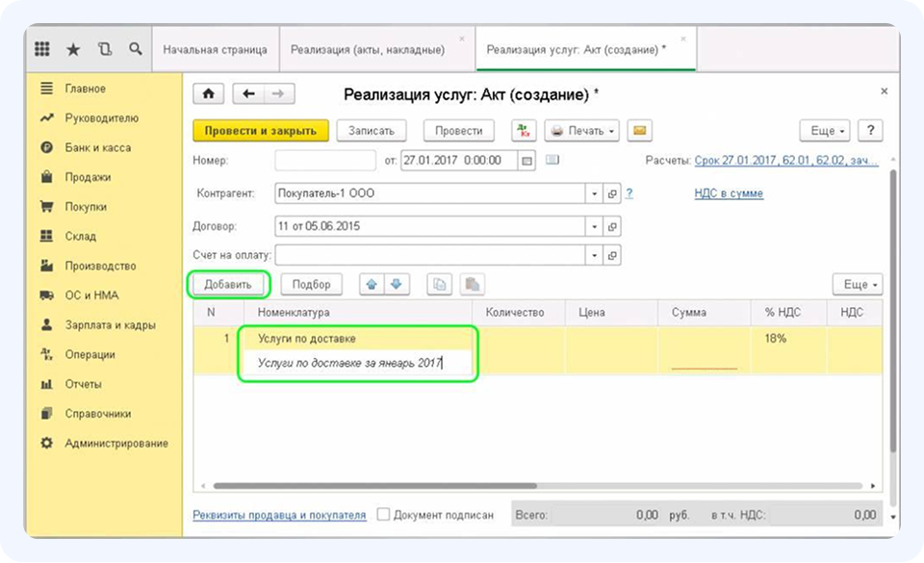Move row up with arrow icon
The image size is (924, 563).
click(x=371, y=284)
